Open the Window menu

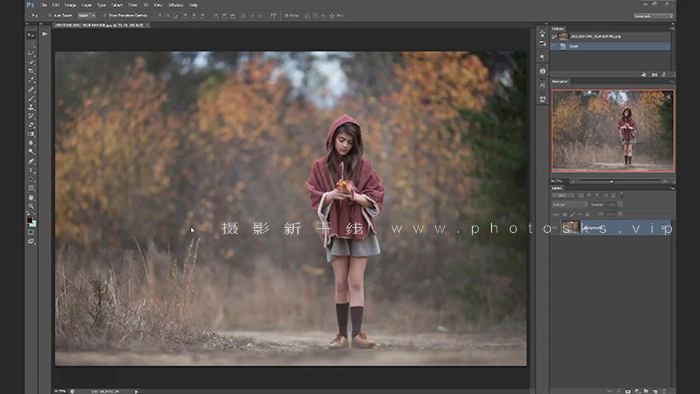tap(175, 5)
